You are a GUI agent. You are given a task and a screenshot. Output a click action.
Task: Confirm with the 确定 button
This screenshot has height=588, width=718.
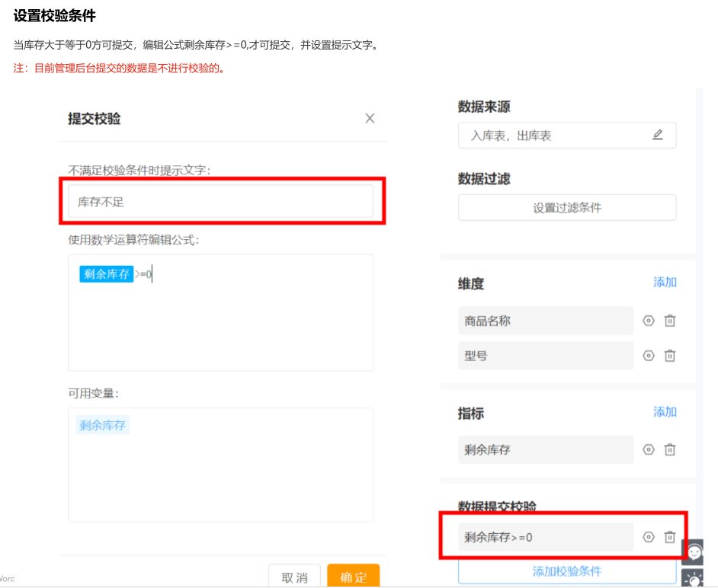[x=353, y=576]
